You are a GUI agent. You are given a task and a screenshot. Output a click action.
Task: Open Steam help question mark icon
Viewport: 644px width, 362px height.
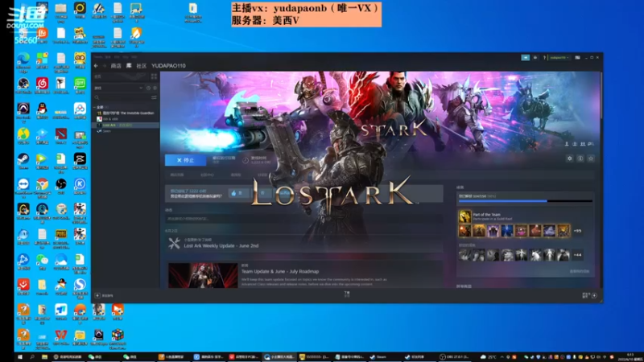pyautogui.click(x=545, y=57)
